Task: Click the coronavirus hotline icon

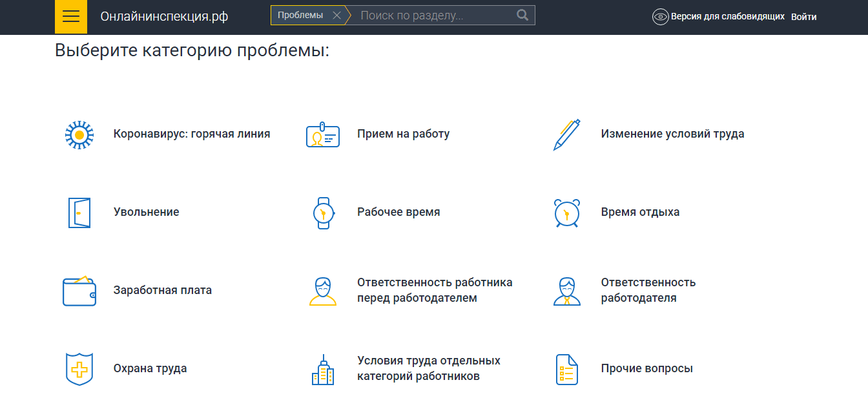Action: pyautogui.click(x=79, y=135)
